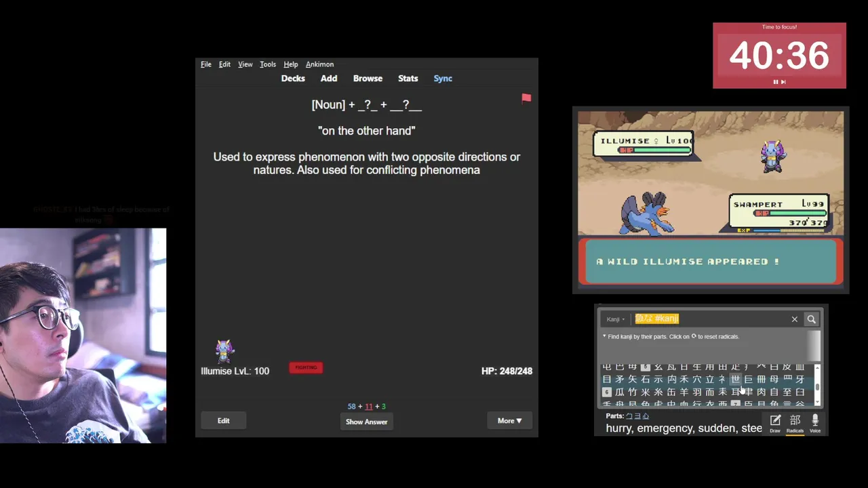
Task: Open the Draw input mode
Action: pos(775,423)
